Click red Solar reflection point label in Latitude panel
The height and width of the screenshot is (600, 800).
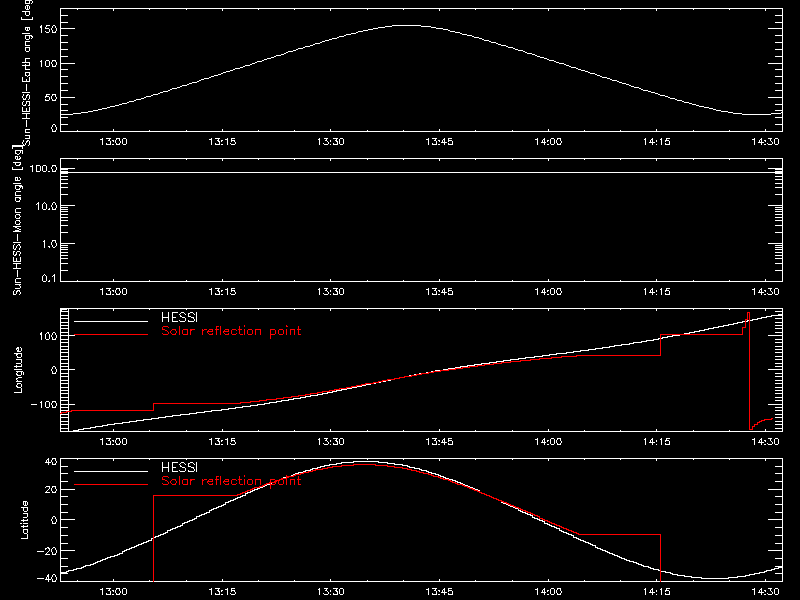231,481
